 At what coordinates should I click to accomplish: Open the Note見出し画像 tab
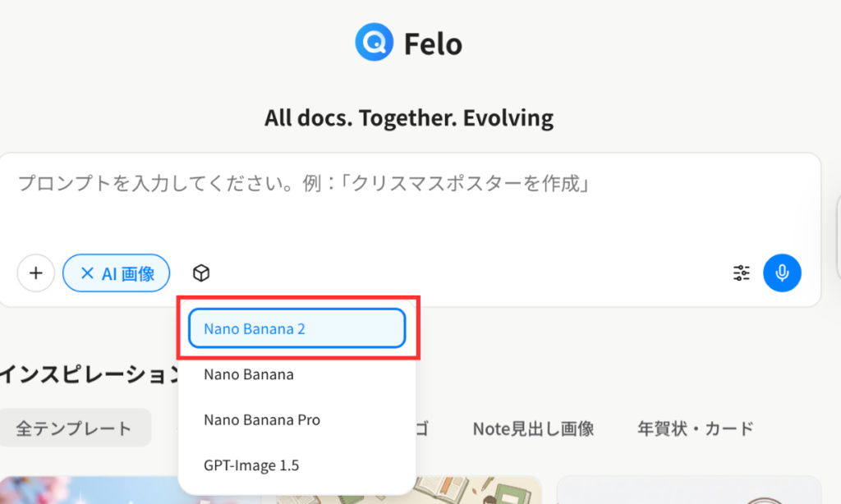[533, 428]
